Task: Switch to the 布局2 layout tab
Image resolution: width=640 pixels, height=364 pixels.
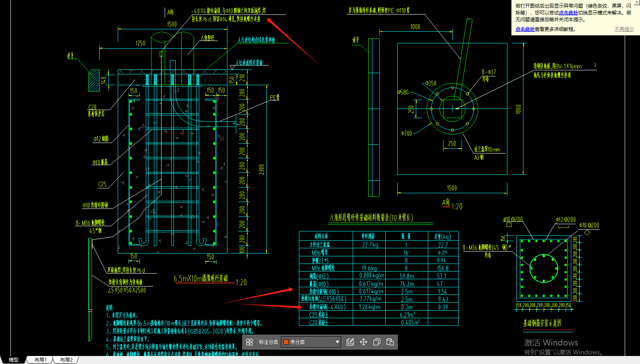Action: pos(66,360)
